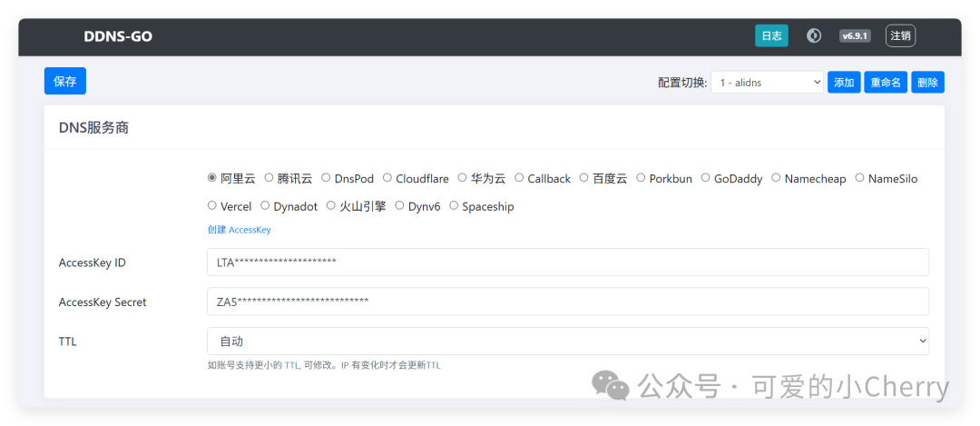This screenshot has height=426, width=980.
Task: Choose DnsPod as DNS provider
Action: pos(326,178)
